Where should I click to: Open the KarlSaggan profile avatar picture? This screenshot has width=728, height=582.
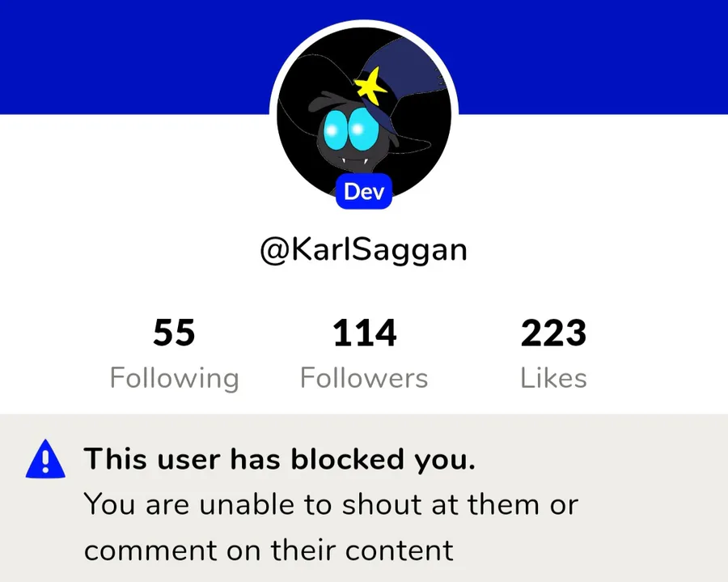click(x=364, y=114)
